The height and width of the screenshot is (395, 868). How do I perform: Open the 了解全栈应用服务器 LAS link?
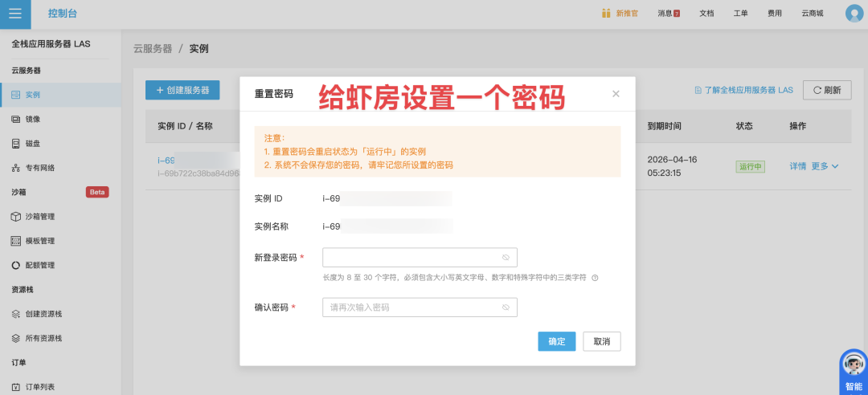click(743, 91)
